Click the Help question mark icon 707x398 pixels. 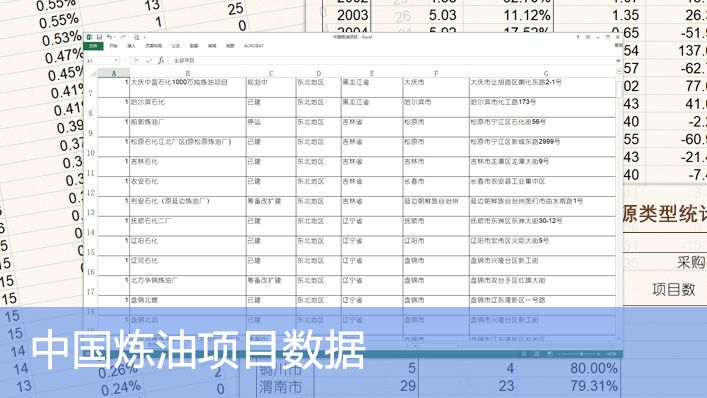(578, 37)
